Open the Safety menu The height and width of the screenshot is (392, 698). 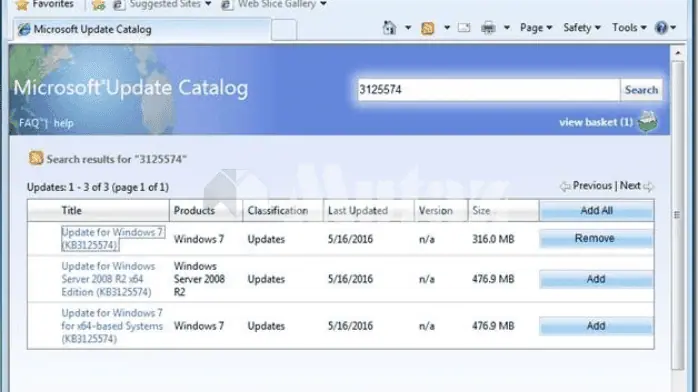[582, 28]
